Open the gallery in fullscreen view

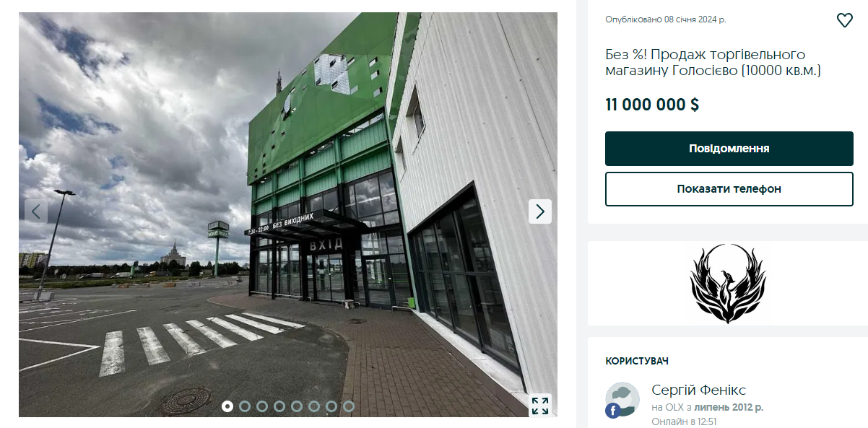[x=539, y=406]
